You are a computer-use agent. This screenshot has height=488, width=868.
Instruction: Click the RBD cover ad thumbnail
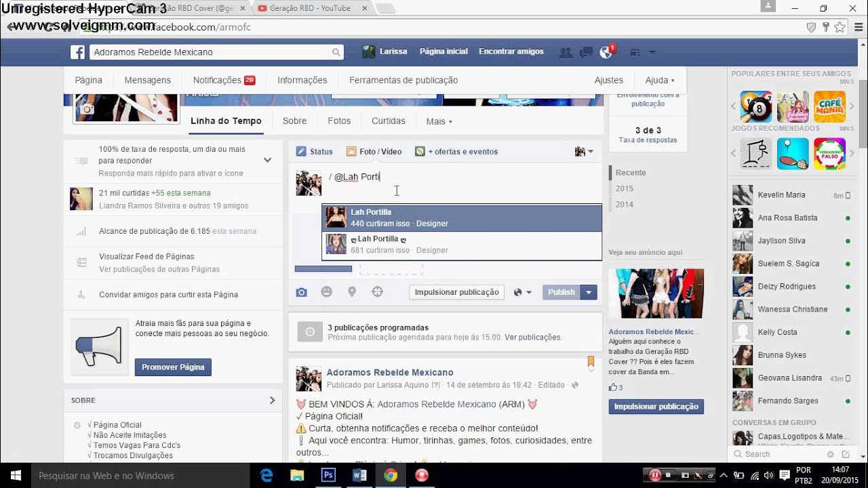pos(656,293)
